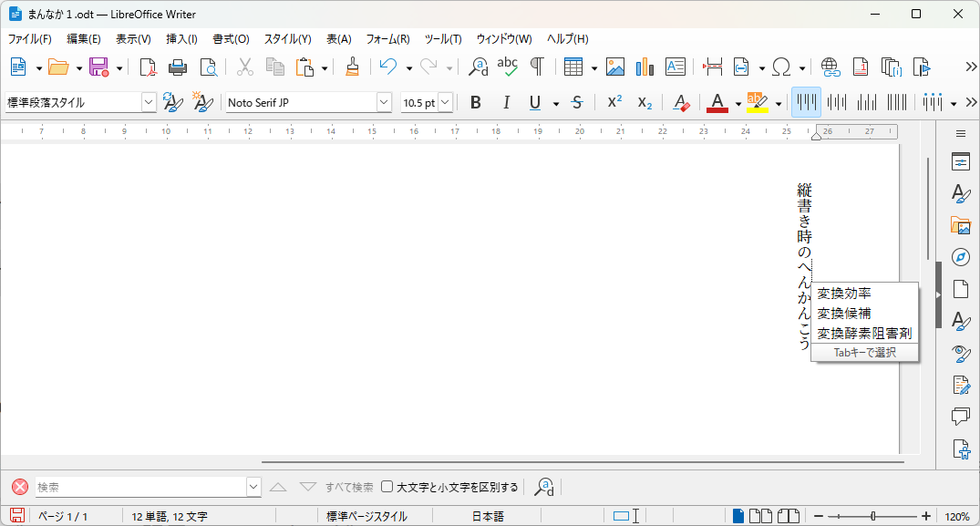Open the undo history dropdown arrow
The height and width of the screenshot is (526, 980).
(408, 68)
